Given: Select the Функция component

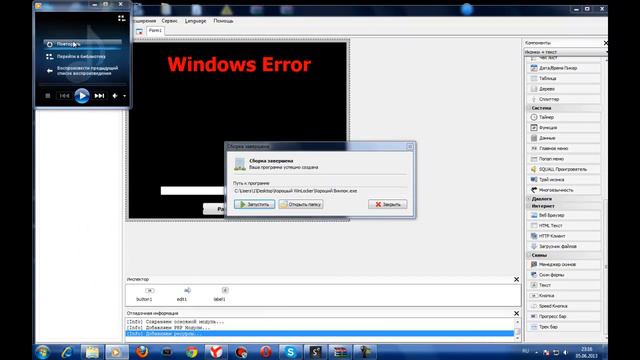Looking at the screenshot, I should click(x=564, y=128).
